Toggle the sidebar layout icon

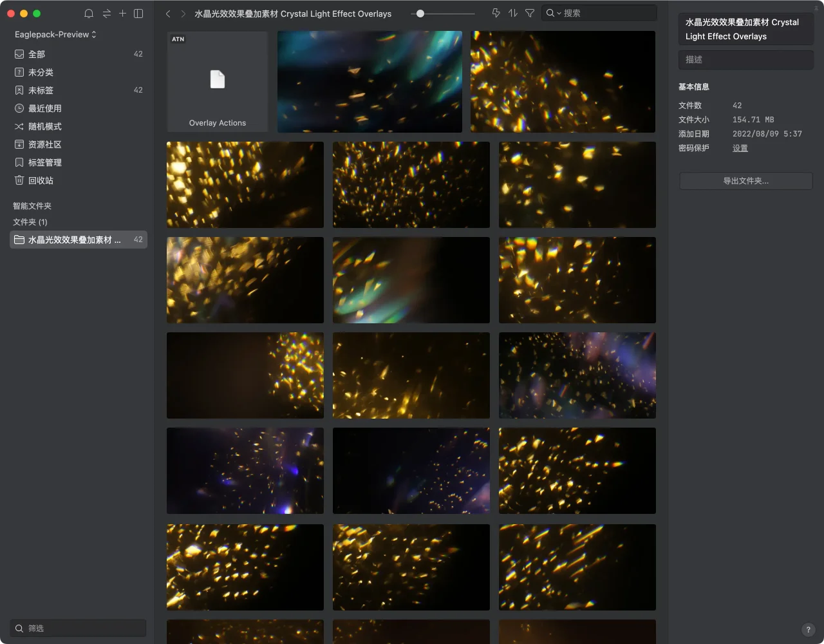pos(138,14)
